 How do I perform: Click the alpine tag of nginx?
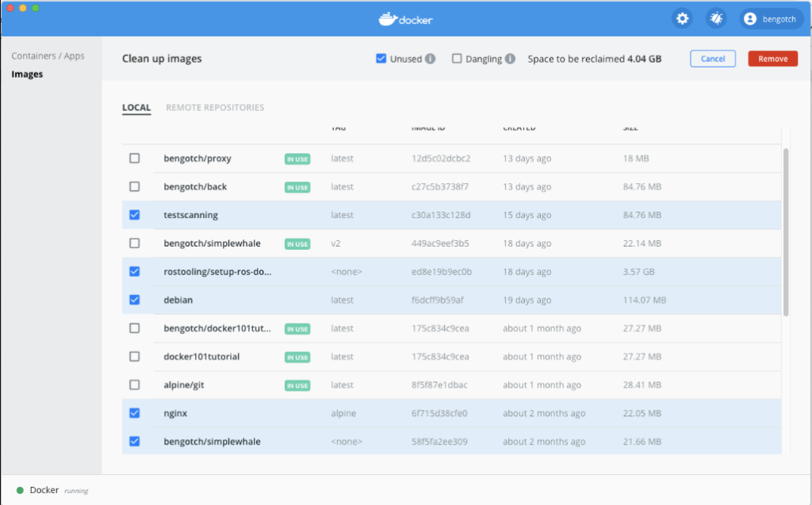[343, 413]
